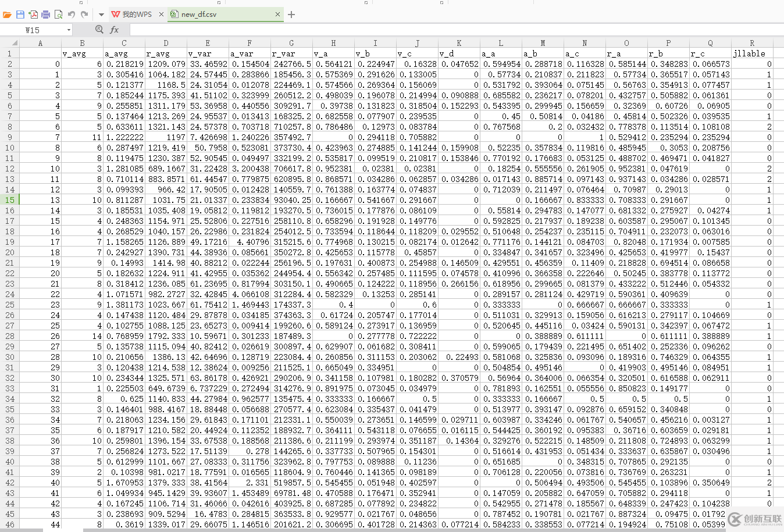The height and width of the screenshot is (532, 784).
Task: Click cell containing 0.833333
Action: coord(585,200)
